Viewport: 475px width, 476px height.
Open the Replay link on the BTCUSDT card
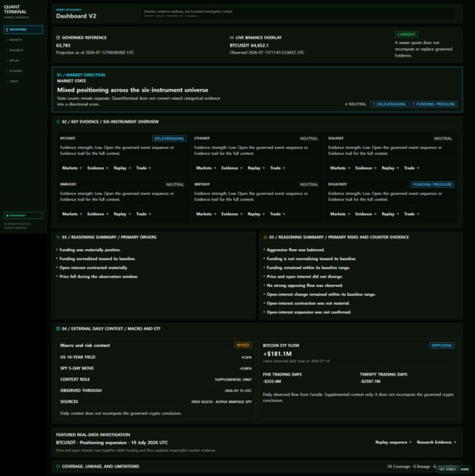point(122,168)
